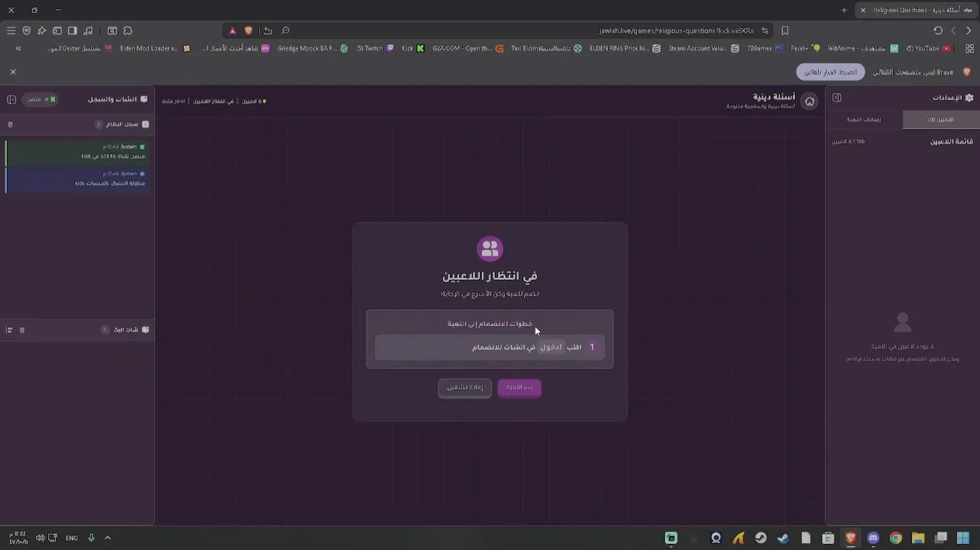Switch to the إعدادات اللعبة tab
980x550 pixels.
(x=864, y=119)
